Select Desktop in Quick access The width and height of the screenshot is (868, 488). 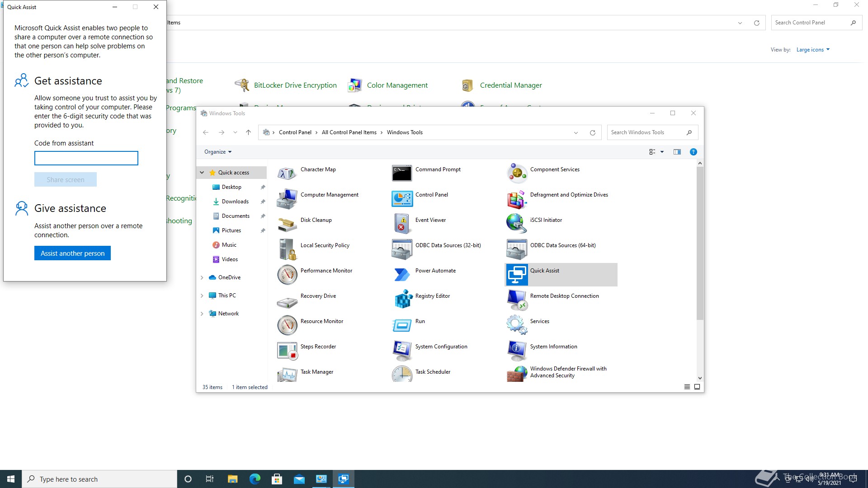point(231,187)
